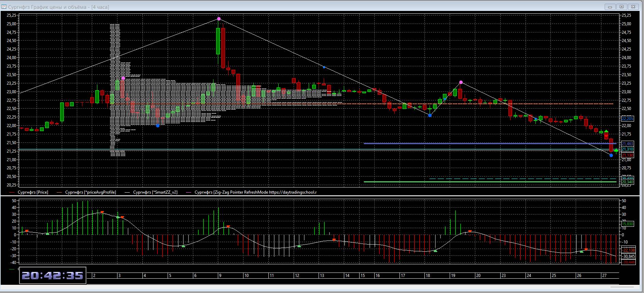Click the [*SmartZZ_v2] legend entry
The height and width of the screenshot is (293, 644).
coord(155,192)
